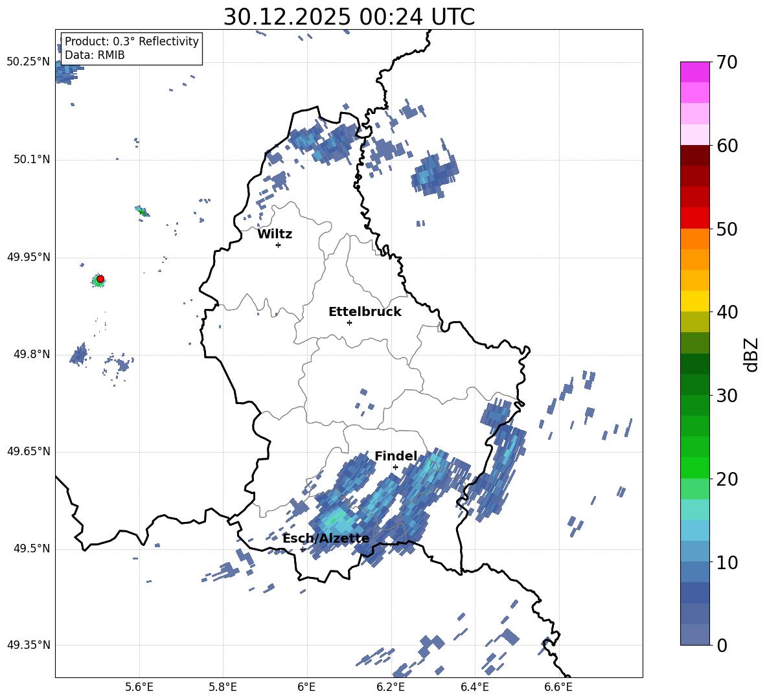Viewport: 767px width, 700px height.
Task: Pick the bright red colorbar band above the 50 tick
Action: point(694,218)
